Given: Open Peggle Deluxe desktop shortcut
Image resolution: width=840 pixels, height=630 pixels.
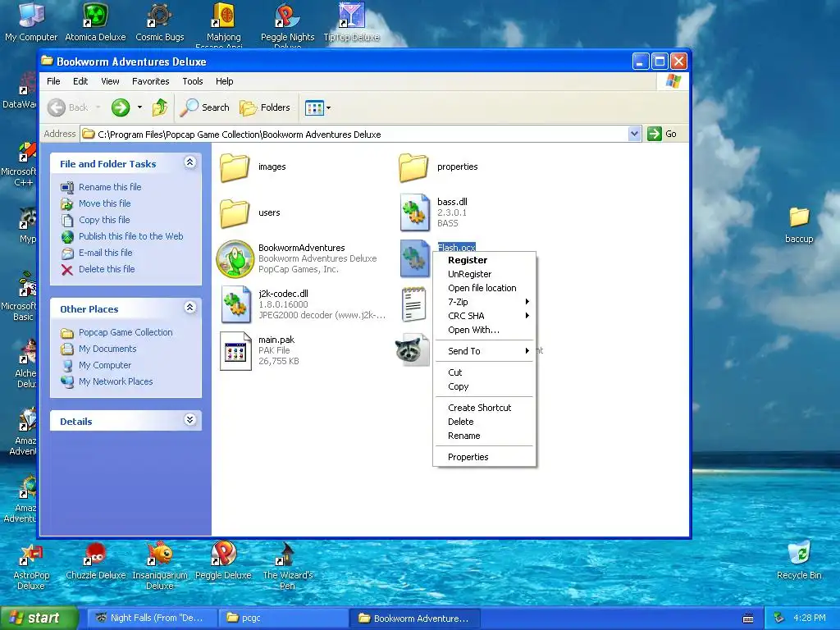Looking at the screenshot, I should pyautogui.click(x=223, y=560).
